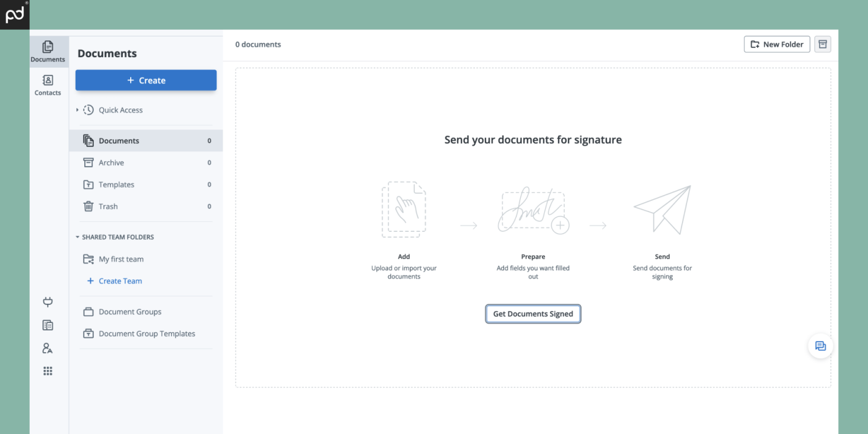Open the chat bubble widget
The image size is (868, 434).
point(820,346)
